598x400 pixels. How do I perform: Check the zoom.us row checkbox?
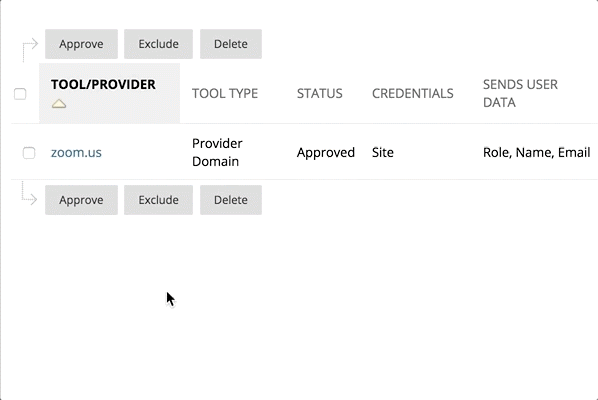pyautogui.click(x=29, y=153)
